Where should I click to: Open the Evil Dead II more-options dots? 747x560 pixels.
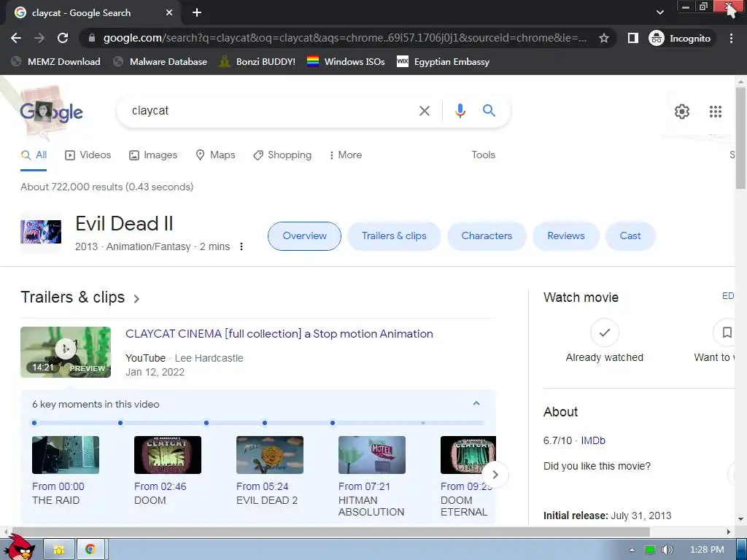pyautogui.click(x=241, y=246)
